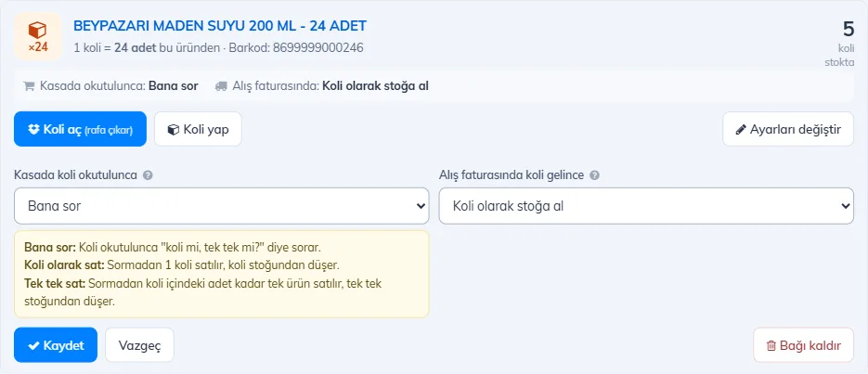Cancel changes with the Vazgeç button
The height and width of the screenshot is (374, 868).
(139, 345)
